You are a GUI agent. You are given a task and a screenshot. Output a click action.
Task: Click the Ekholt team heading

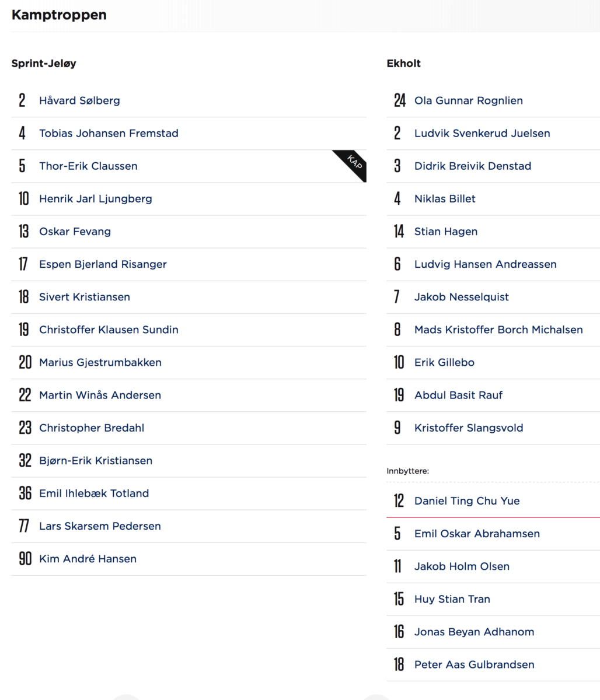click(403, 64)
